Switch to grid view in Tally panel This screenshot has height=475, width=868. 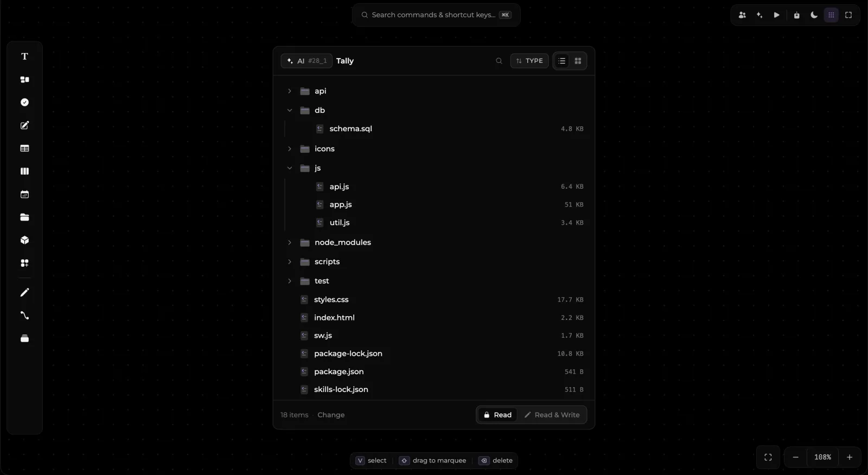click(x=578, y=61)
